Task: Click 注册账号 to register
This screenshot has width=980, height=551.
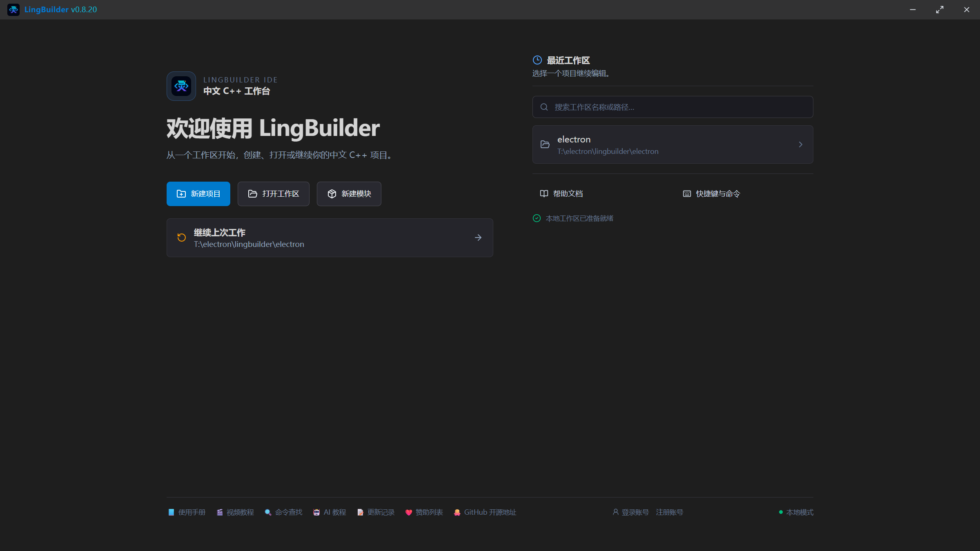Action: 670,512
